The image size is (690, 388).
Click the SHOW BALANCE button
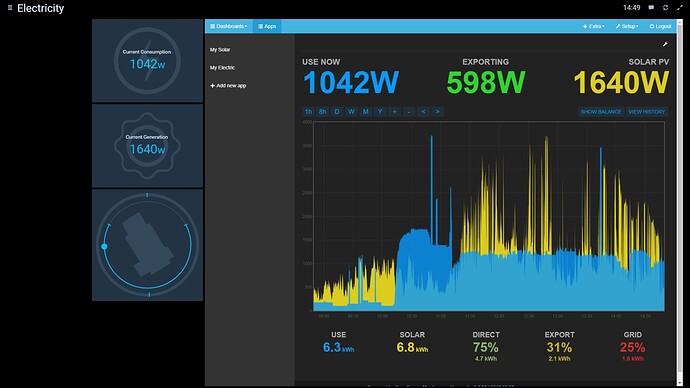pos(601,112)
